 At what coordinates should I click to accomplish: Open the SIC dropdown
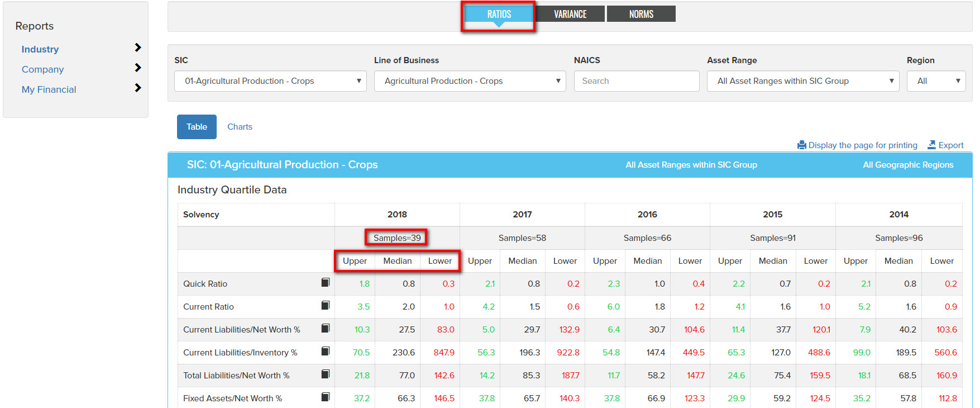tap(271, 81)
